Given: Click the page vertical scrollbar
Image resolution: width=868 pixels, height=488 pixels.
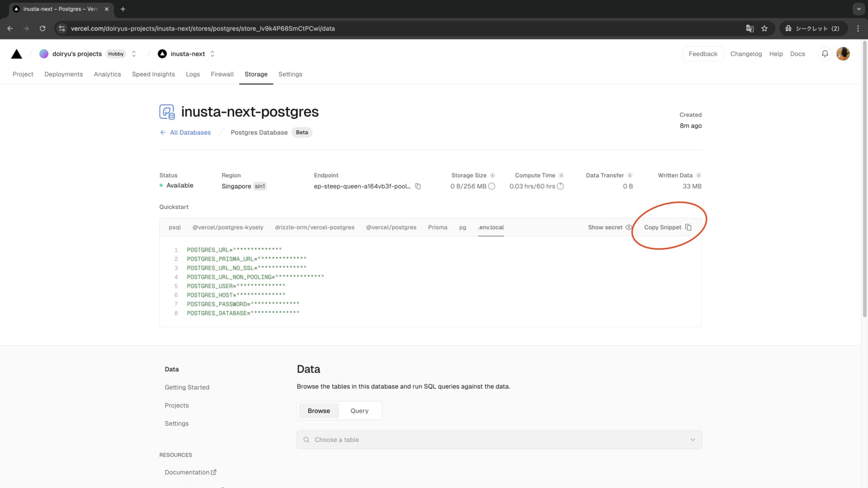Looking at the screenshot, I should click(x=864, y=178).
